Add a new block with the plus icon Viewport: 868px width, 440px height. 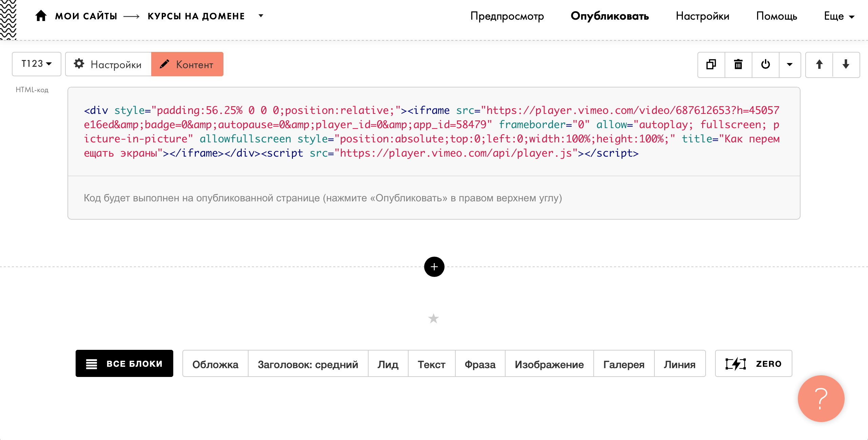pyautogui.click(x=434, y=267)
